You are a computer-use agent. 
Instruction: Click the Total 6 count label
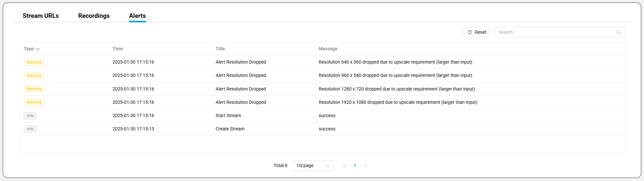[x=280, y=165]
